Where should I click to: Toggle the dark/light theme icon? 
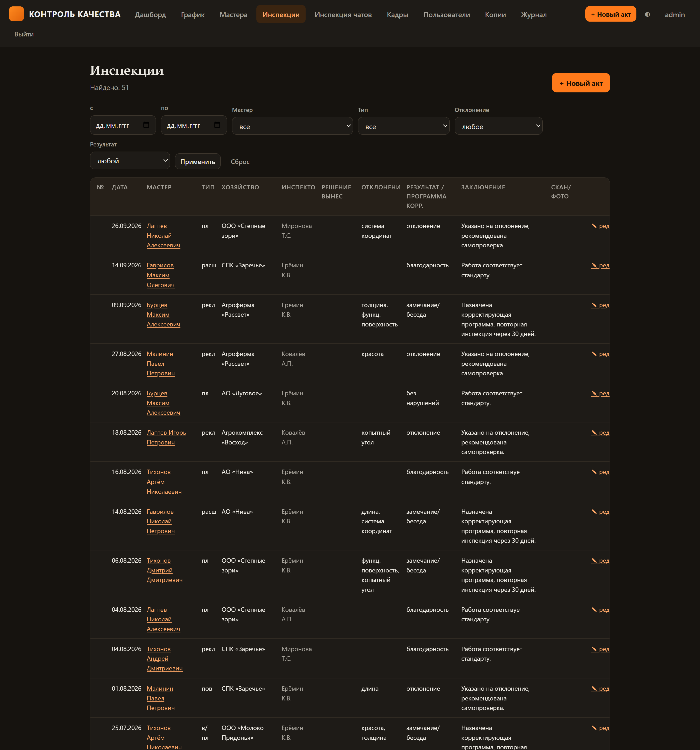[648, 14]
